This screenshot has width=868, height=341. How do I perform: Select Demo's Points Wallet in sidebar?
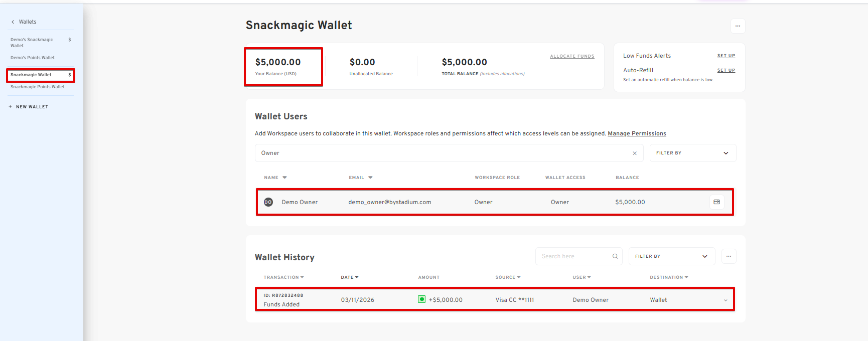pyautogui.click(x=33, y=58)
